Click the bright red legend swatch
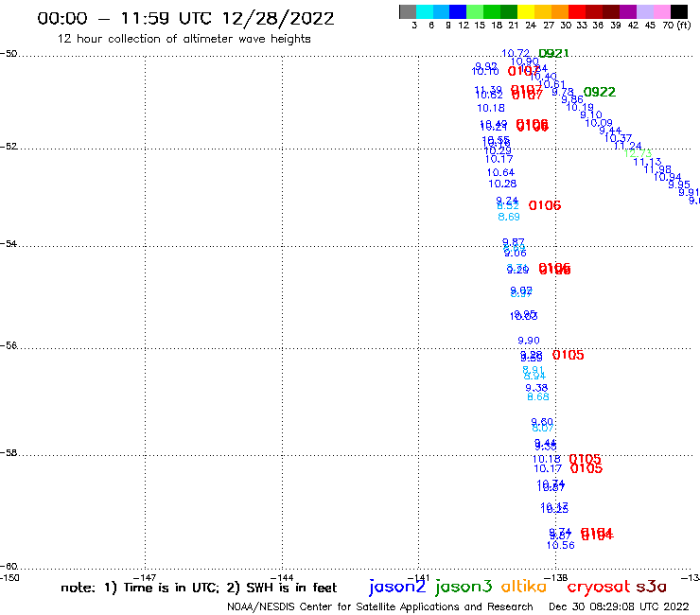This screenshot has height=615, width=700. (576, 11)
